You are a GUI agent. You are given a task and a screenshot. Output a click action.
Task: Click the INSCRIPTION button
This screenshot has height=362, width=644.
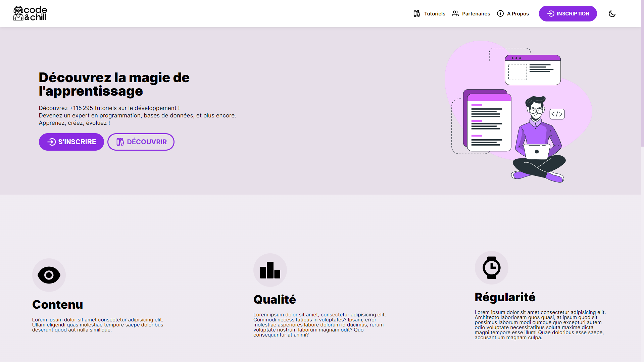pos(568,13)
